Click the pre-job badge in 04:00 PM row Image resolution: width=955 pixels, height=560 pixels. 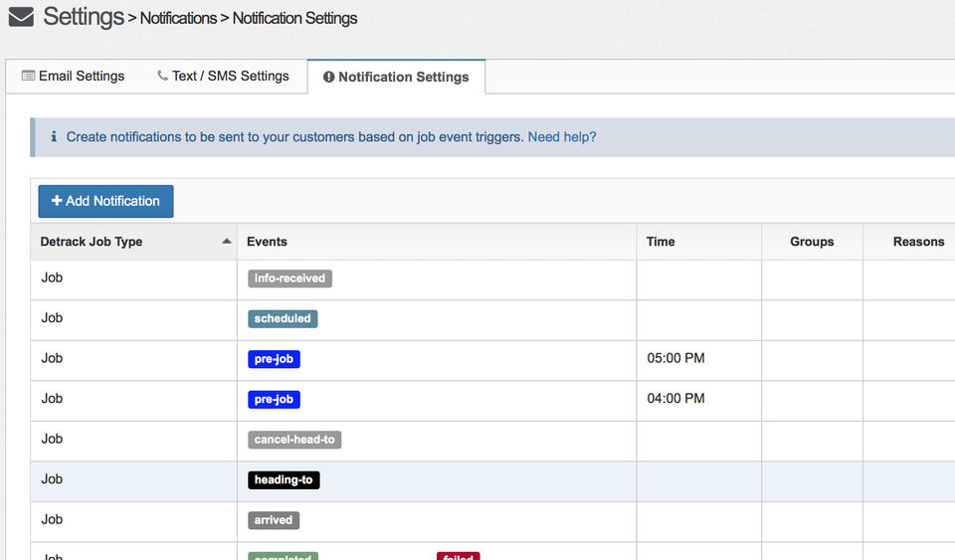pos(274,399)
